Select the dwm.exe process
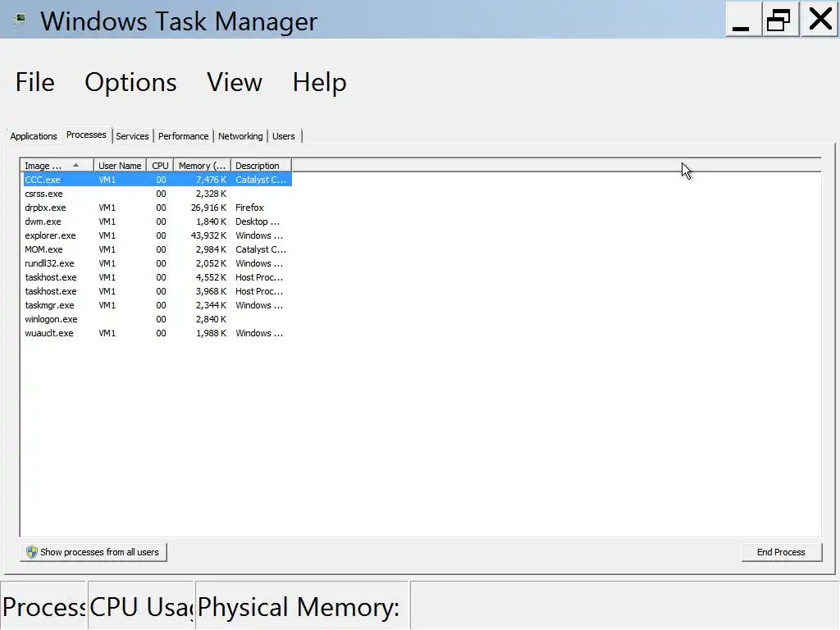840x630 pixels. tap(157, 221)
